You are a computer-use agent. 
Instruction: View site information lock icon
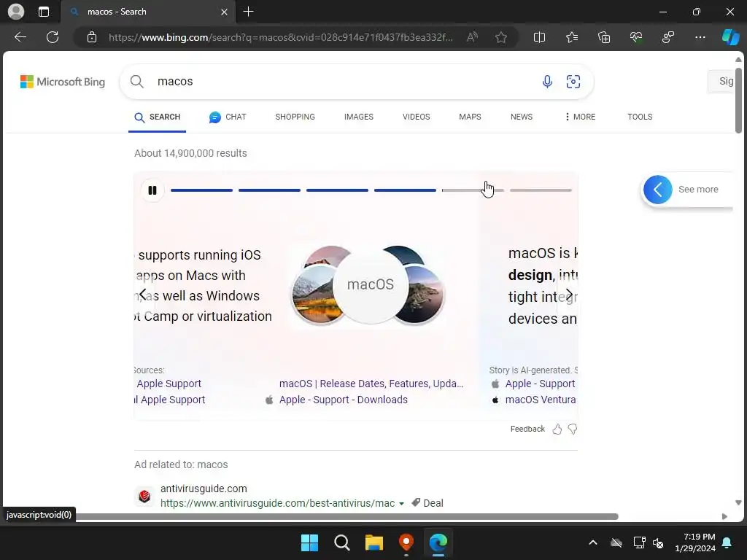point(92,37)
